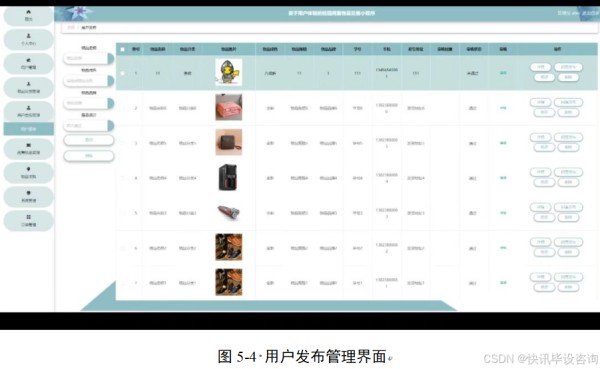Open the sidebar item with the map pin icon

[28, 173]
